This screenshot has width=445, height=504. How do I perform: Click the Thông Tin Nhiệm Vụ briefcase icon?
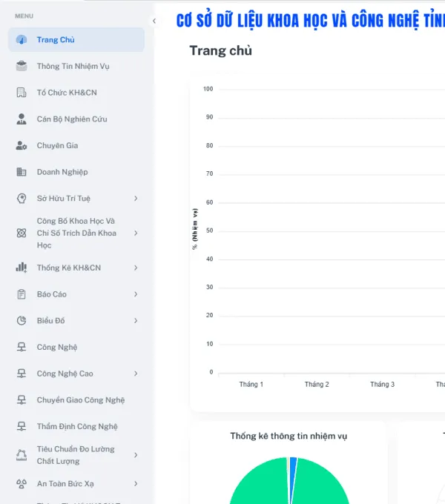(22, 66)
